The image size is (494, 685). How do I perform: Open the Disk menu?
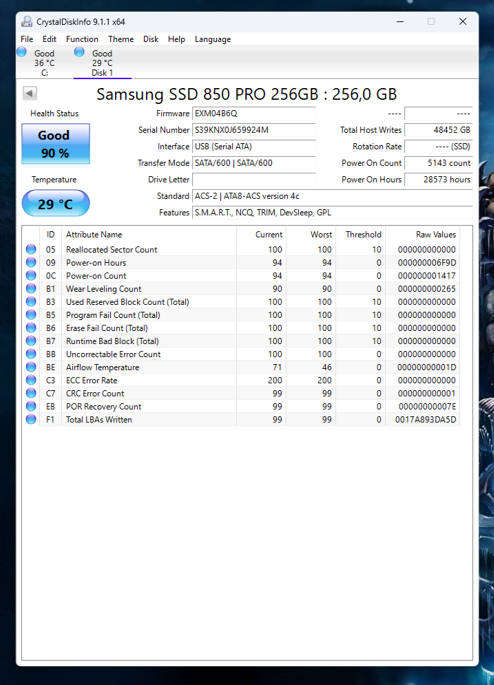pyautogui.click(x=151, y=39)
